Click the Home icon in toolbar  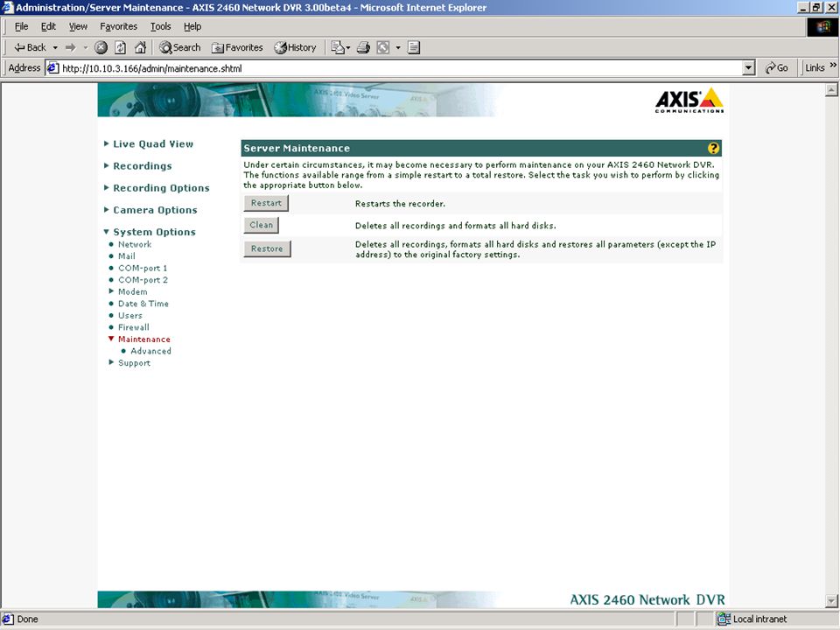140,47
